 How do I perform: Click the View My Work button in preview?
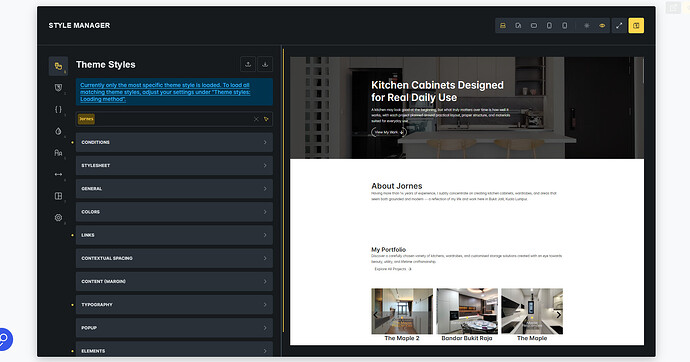[389, 132]
